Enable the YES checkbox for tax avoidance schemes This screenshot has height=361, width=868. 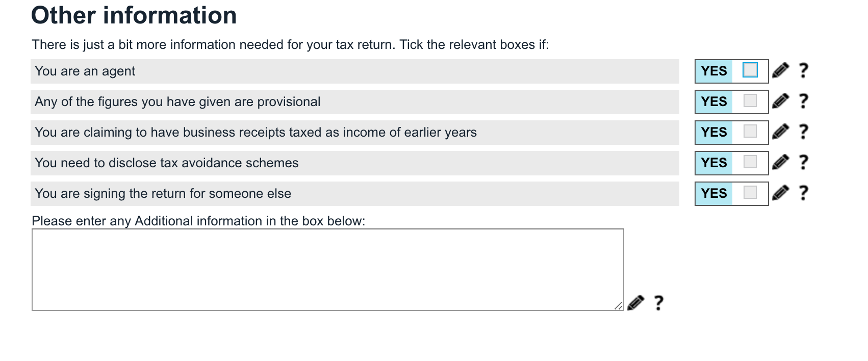750,162
